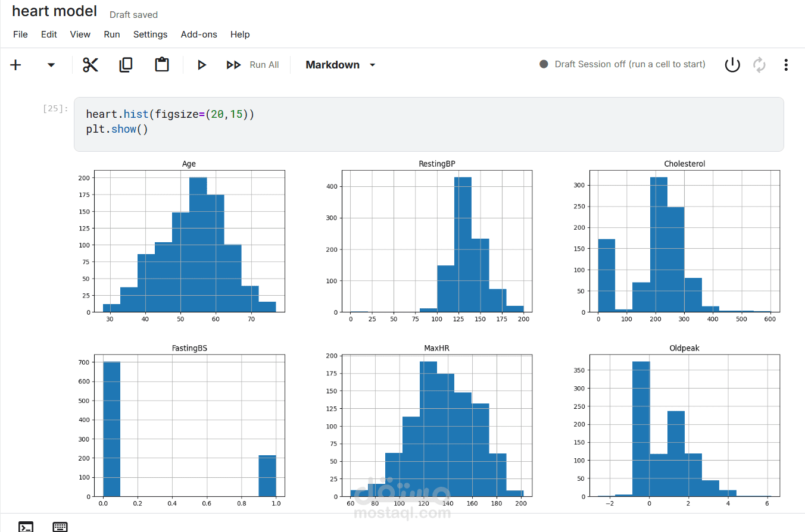This screenshot has width=805, height=532.
Task: Paste cell from clipboard
Action: [162, 65]
